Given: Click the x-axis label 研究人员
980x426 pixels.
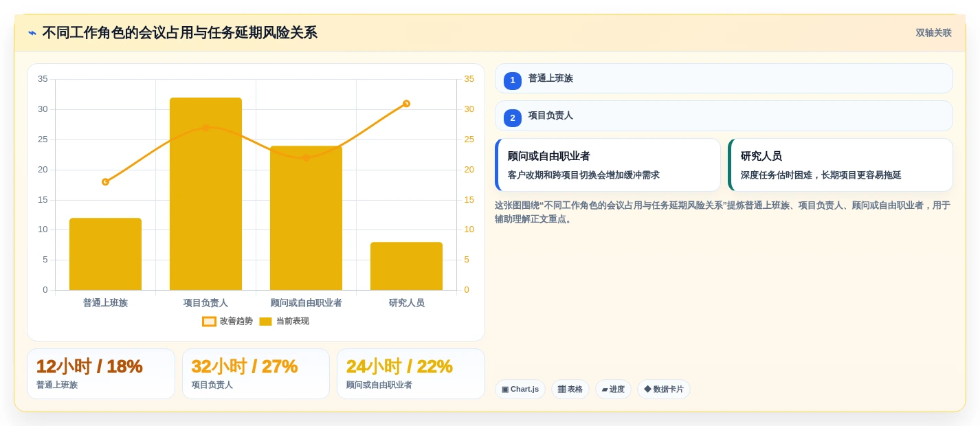Looking at the screenshot, I should click(x=406, y=303).
